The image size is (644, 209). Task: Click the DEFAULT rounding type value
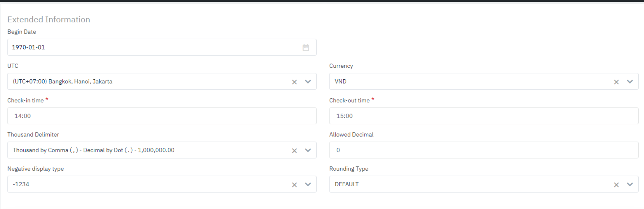pyautogui.click(x=347, y=184)
